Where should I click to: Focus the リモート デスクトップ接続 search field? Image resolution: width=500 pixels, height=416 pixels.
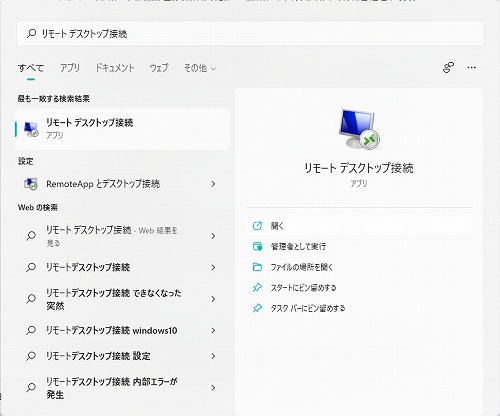click(250, 34)
